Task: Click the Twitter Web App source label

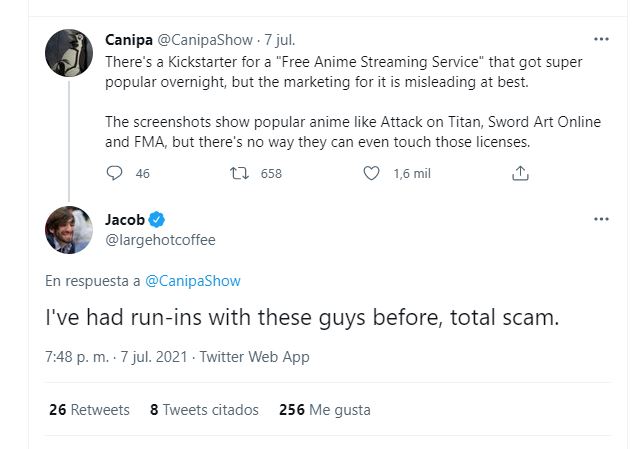Action: click(x=254, y=357)
